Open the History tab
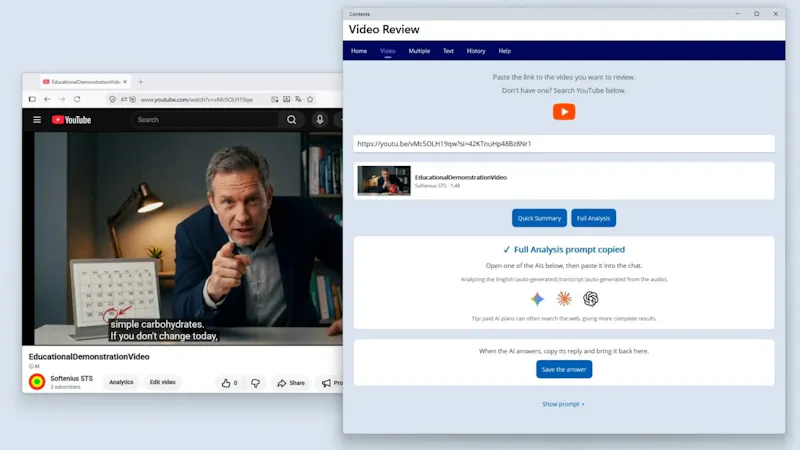The width and height of the screenshot is (800, 450). [x=476, y=51]
